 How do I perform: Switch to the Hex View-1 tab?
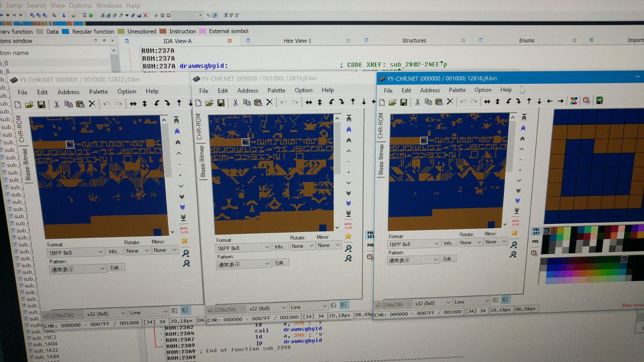[x=297, y=41]
